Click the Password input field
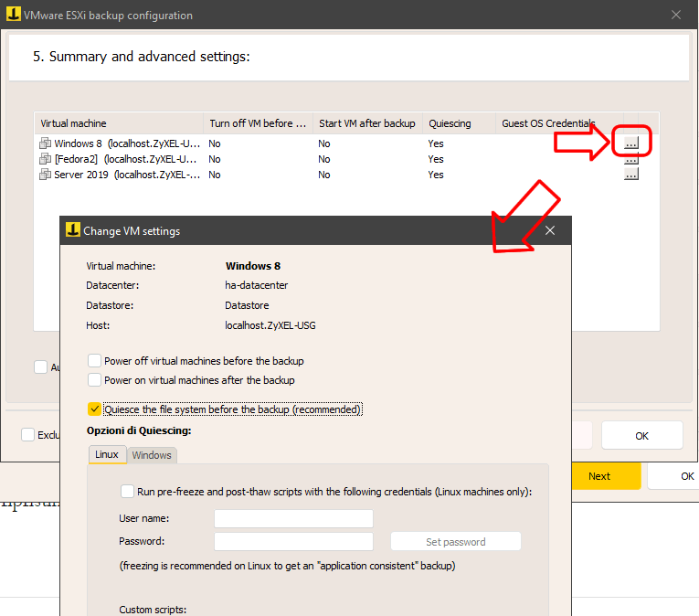Viewport: 699px width, 616px height. (x=294, y=541)
